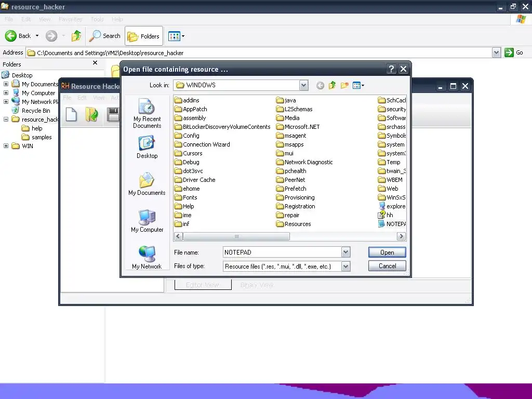Click Cancel button in dialog
532x399 pixels.
pos(387,266)
